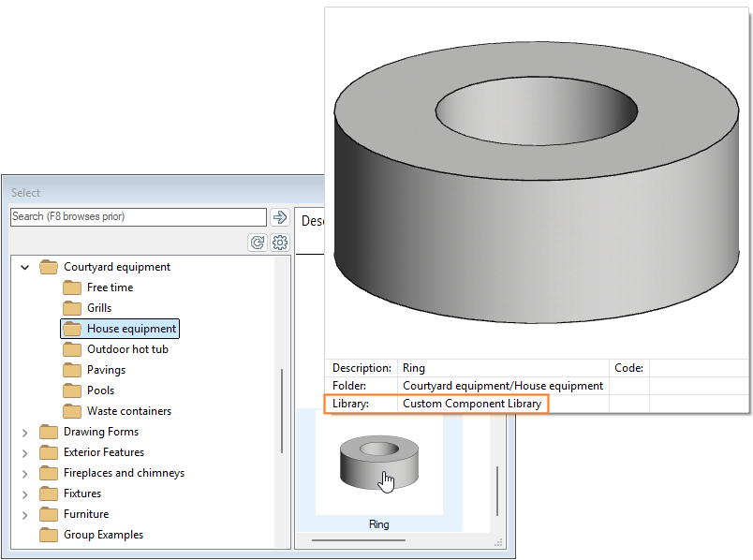Click the search input field

(x=138, y=217)
